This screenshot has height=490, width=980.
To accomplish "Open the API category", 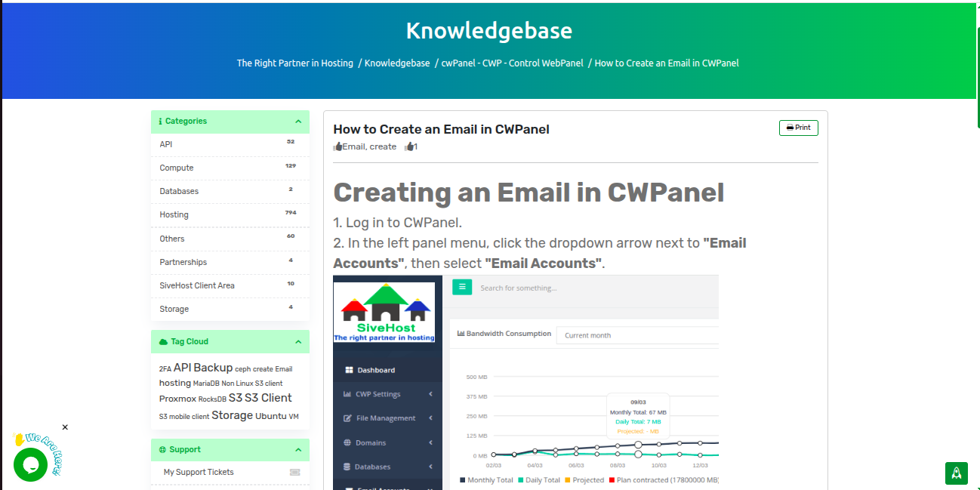I will coord(230,145).
